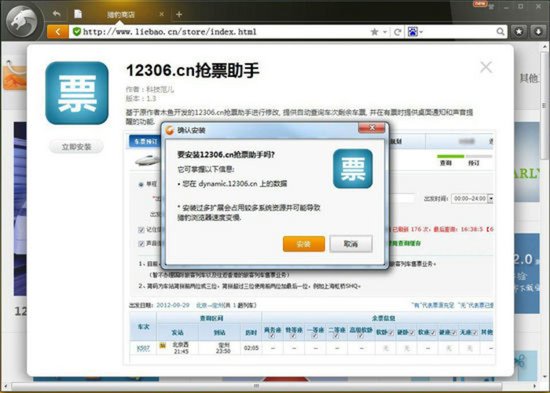Click the undo back-arrow icon in the tab bar
The height and width of the screenshot is (393, 550).
pos(56,14)
